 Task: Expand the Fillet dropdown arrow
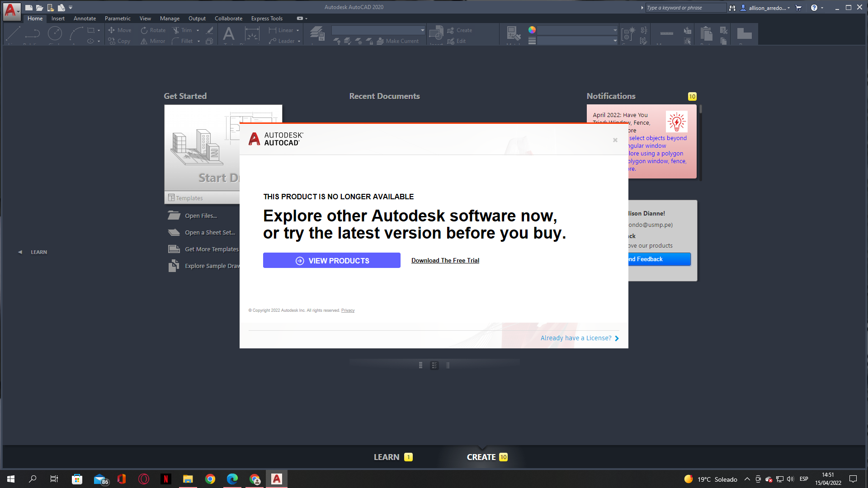(x=198, y=41)
